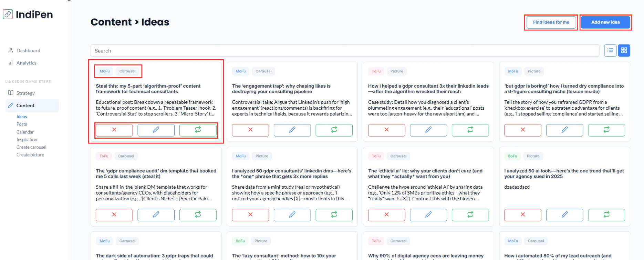Open Analytics from the sidebar

point(26,63)
